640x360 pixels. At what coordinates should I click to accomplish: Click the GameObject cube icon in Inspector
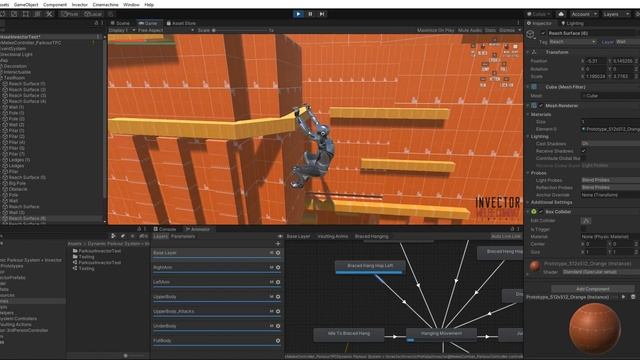click(531, 34)
